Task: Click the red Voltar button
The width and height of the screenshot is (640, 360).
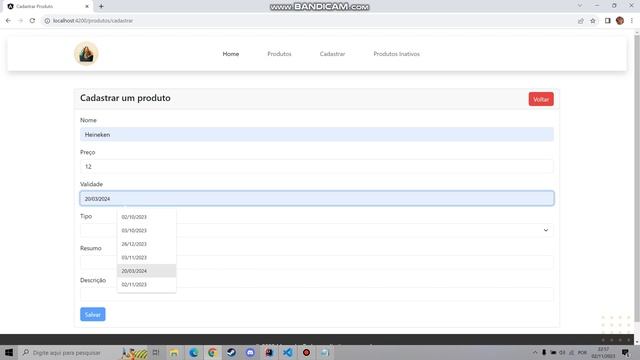Action: [541, 99]
